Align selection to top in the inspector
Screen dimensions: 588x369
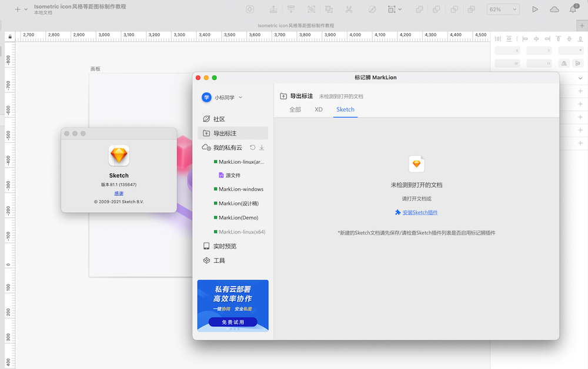coord(559,39)
